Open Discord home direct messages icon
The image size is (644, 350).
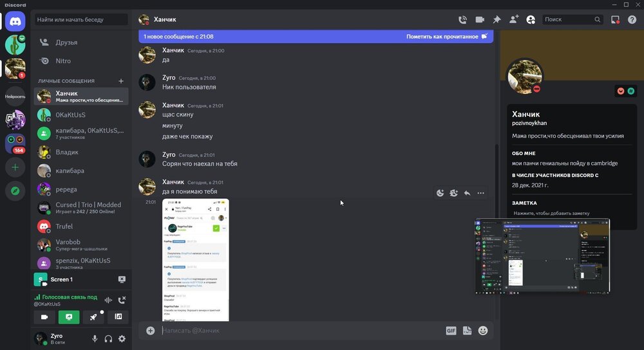click(15, 21)
